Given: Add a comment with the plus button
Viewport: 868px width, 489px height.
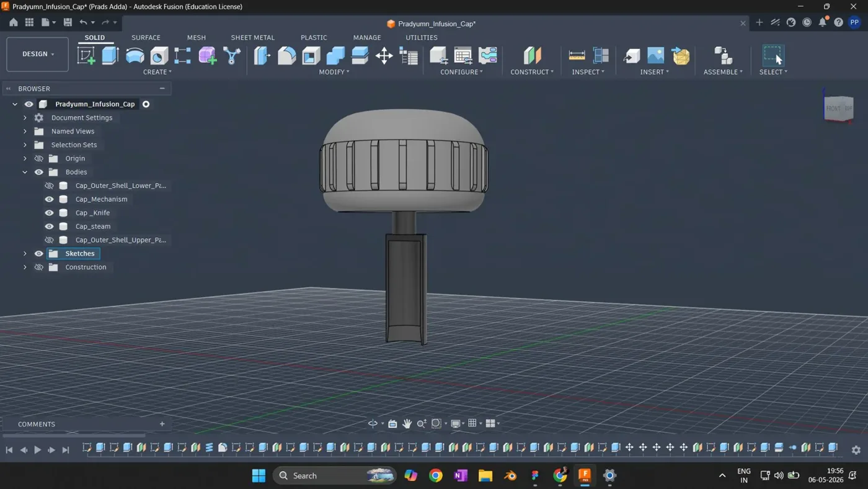Looking at the screenshot, I should (x=162, y=424).
